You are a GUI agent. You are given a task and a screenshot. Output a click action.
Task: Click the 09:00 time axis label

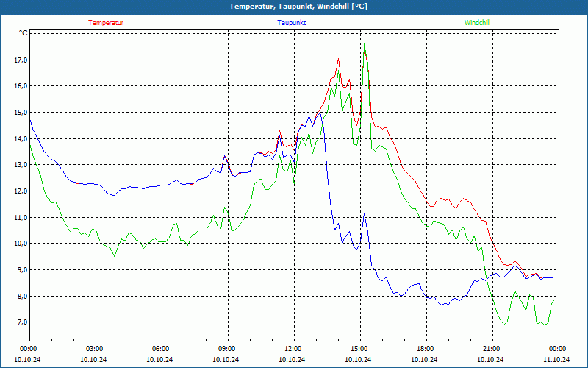(x=226, y=348)
